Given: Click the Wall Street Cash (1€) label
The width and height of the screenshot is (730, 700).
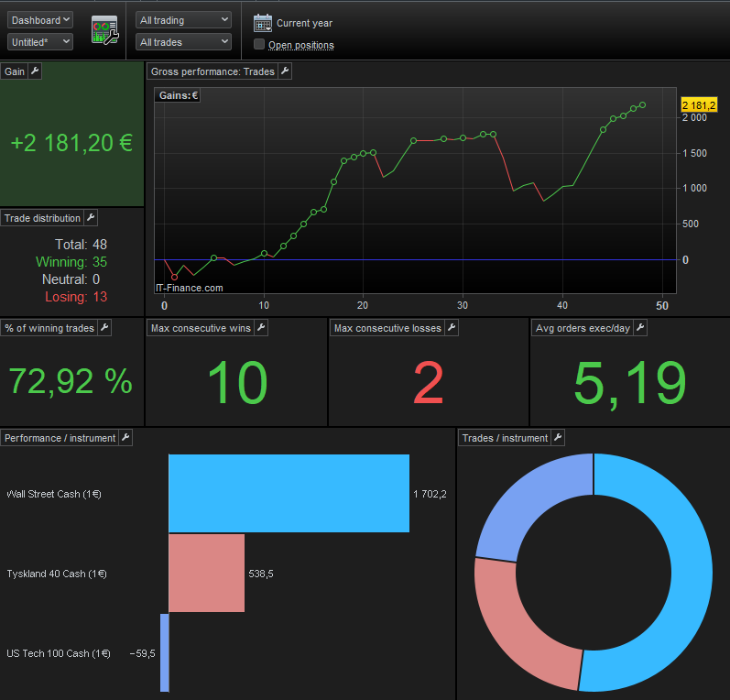Looking at the screenshot, I should (x=53, y=494).
